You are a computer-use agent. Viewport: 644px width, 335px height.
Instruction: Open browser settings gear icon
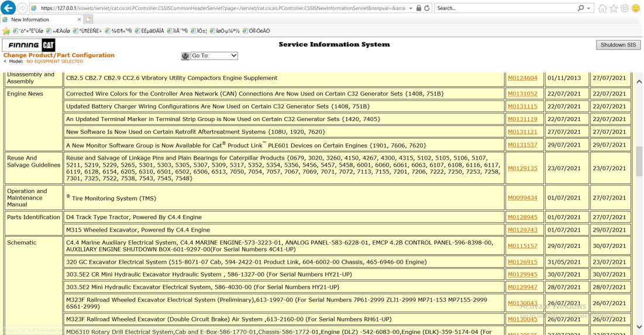[x=624, y=8]
